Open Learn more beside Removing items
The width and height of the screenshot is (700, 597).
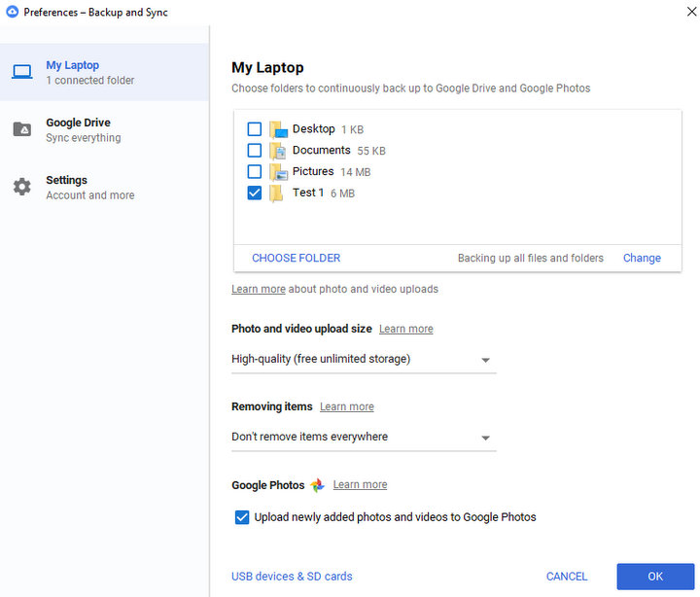tap(346, 406)
